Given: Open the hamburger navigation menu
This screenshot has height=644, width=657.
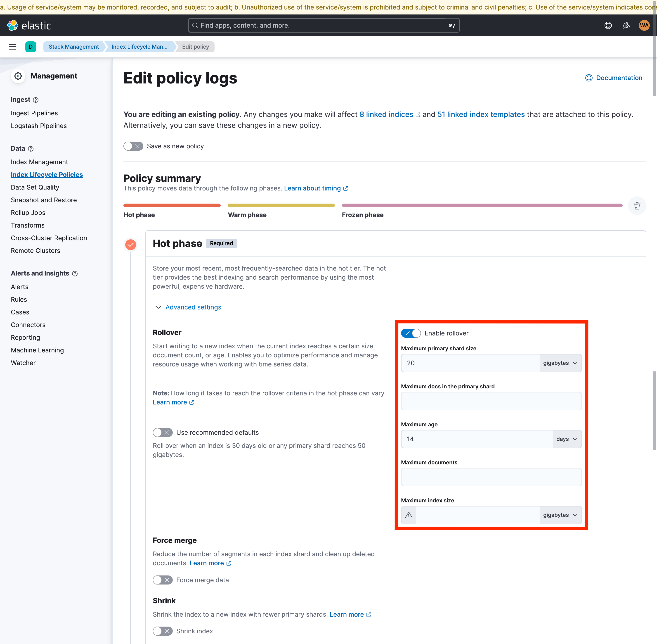Looking at the screenshot, I should (x=13, y=47).
